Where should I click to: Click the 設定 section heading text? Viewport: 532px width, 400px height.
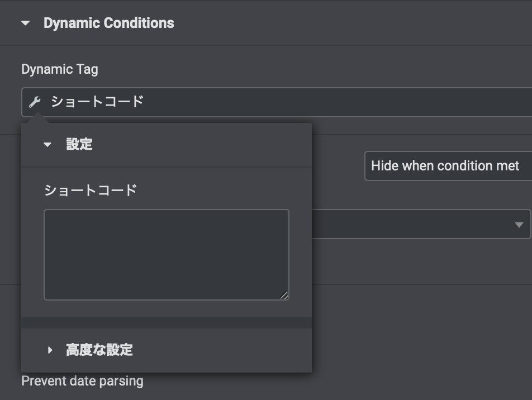click(79, 144)
